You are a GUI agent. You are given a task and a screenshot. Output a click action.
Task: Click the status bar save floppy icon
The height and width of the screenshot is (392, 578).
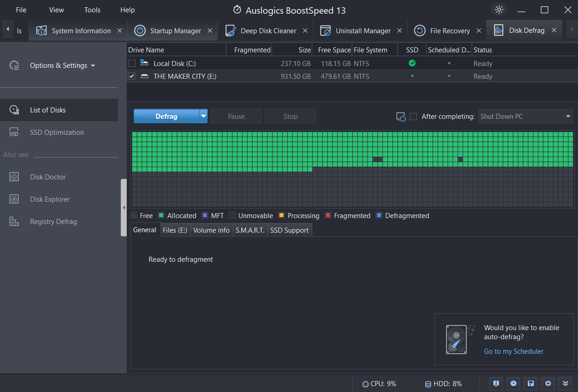pyautogui.click(x=531, y=383)
